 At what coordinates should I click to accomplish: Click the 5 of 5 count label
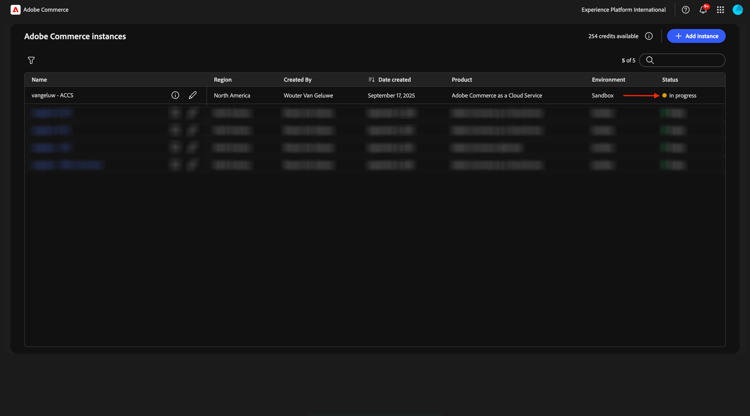click(x=628, y=60)
